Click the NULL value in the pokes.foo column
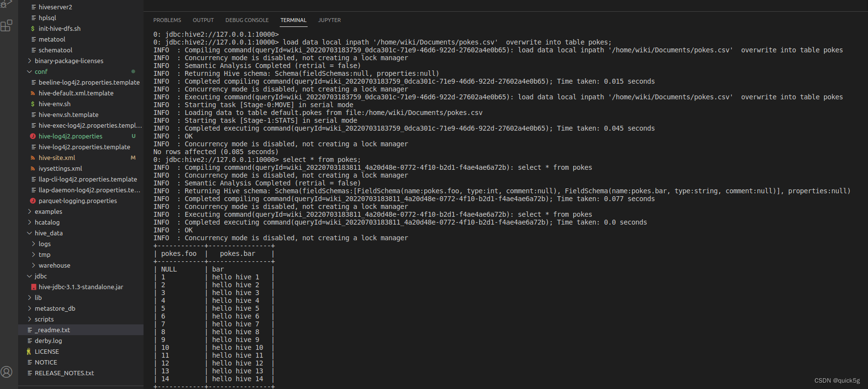The image size is (868, 389). [169, 270]
